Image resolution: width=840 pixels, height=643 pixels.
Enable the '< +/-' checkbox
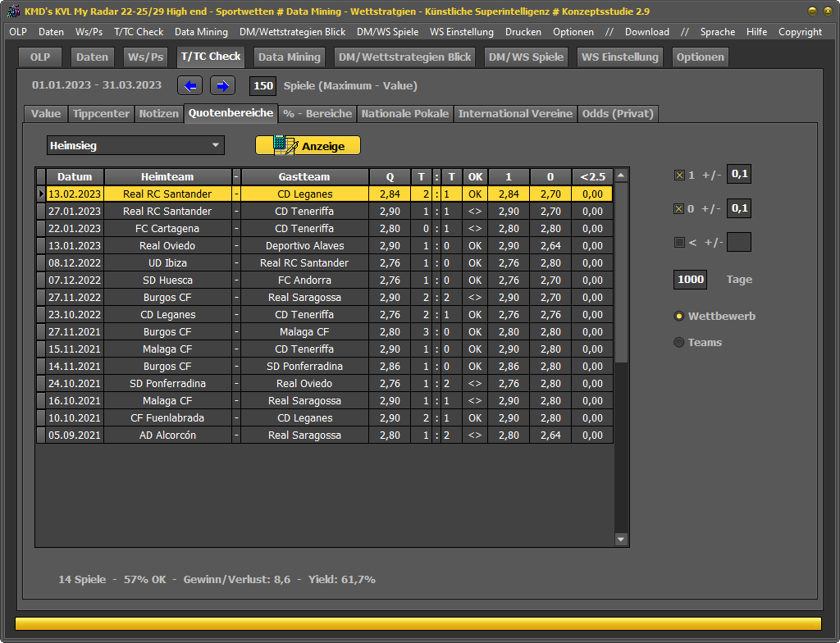pos(679,243)
